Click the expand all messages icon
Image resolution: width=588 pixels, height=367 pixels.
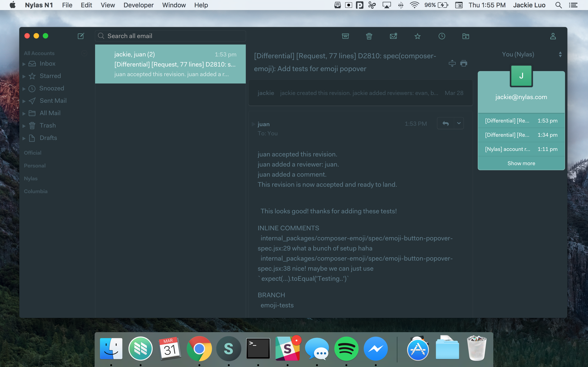[x=452, y=63]
